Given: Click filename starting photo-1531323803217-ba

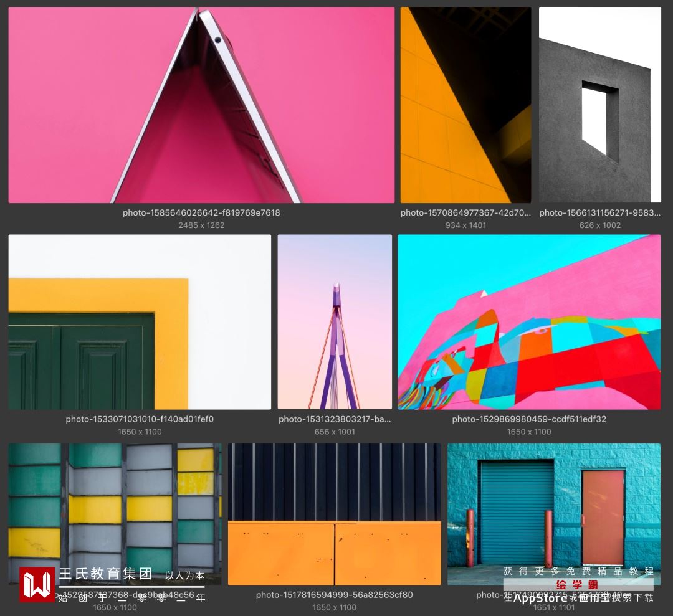Looking at the screenshot, I should coord(335,419).
